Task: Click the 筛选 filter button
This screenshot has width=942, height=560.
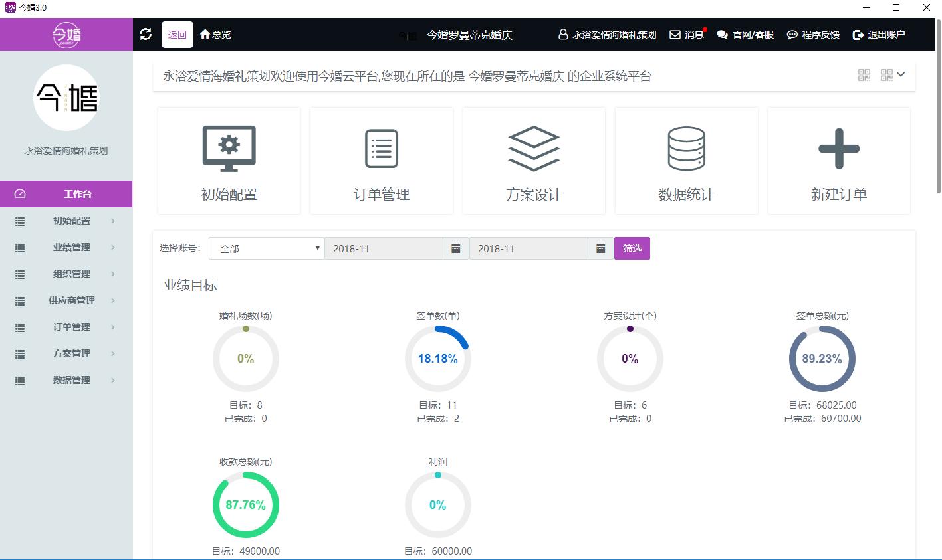Action: (632, 248)
